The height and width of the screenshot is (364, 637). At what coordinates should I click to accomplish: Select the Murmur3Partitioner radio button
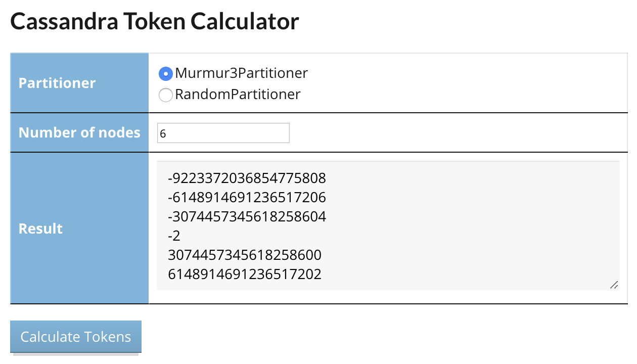tap(165, 74)
